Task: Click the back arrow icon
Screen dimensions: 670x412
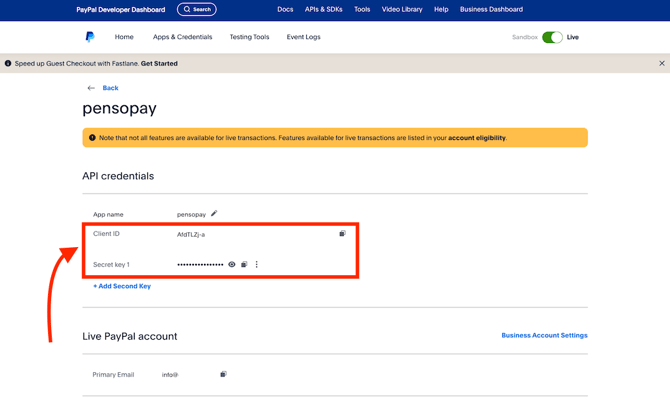Action: 91,88
